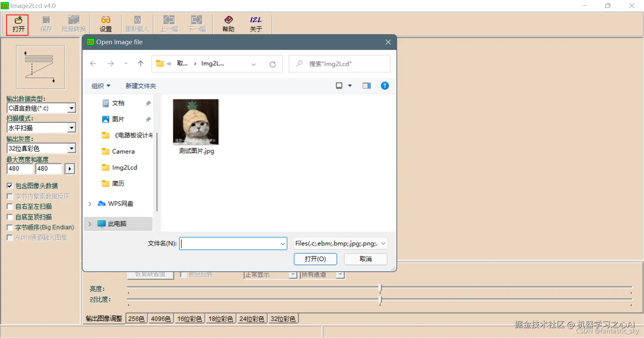This screenshot has width=644, height=338.
Task: Toggle the preview pane icon
Action: click(367, 86)
